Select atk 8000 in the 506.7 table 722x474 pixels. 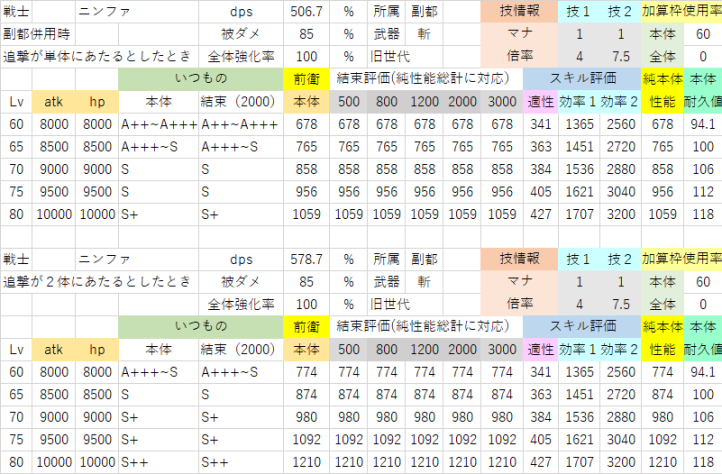click(54, 124)
